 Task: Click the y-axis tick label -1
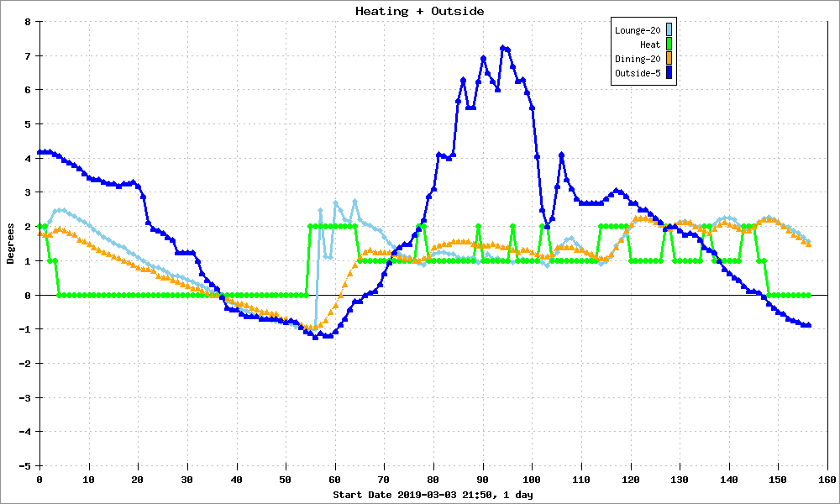(24, 329)
